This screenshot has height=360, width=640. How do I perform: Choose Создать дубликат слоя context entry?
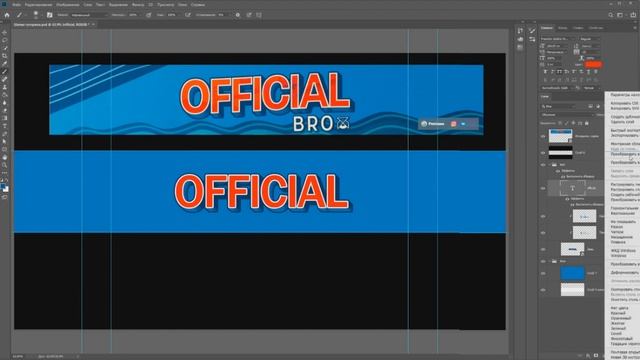(x=625, y=117)
